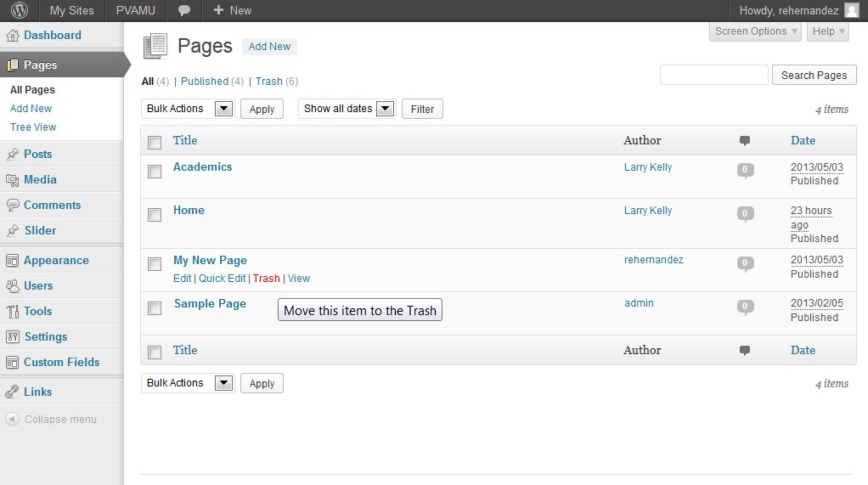Click the Dashboard home icon in sidebar
Viewport: 868px width, 485px height.
[x=12, y=36]
